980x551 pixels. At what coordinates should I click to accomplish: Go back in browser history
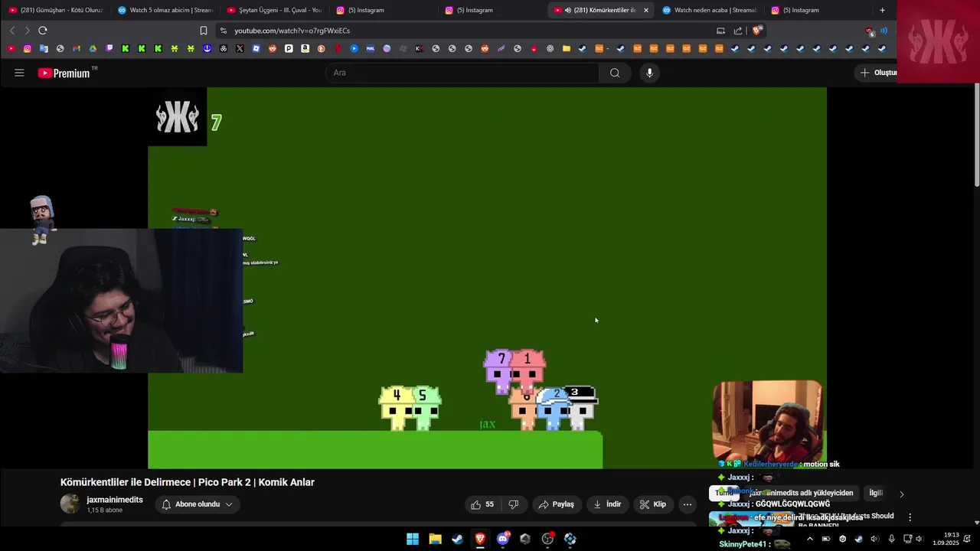[12, 31]
